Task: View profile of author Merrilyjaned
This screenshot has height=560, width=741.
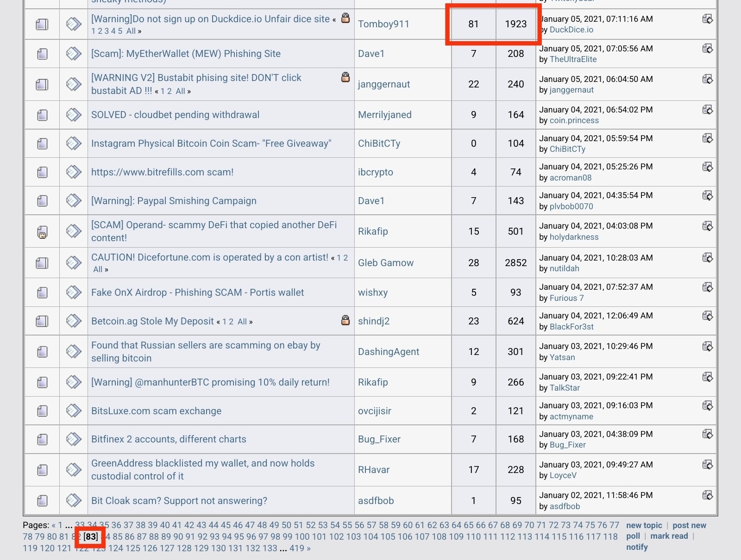Action: (x=384, y=115)
